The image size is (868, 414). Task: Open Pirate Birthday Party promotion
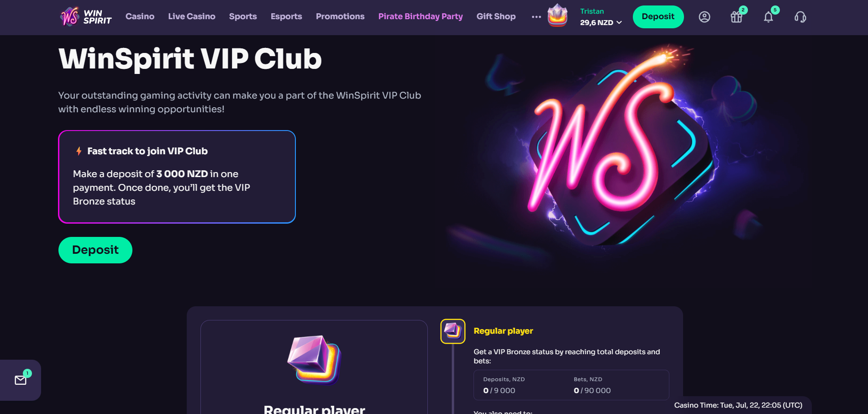pos(421,16)
